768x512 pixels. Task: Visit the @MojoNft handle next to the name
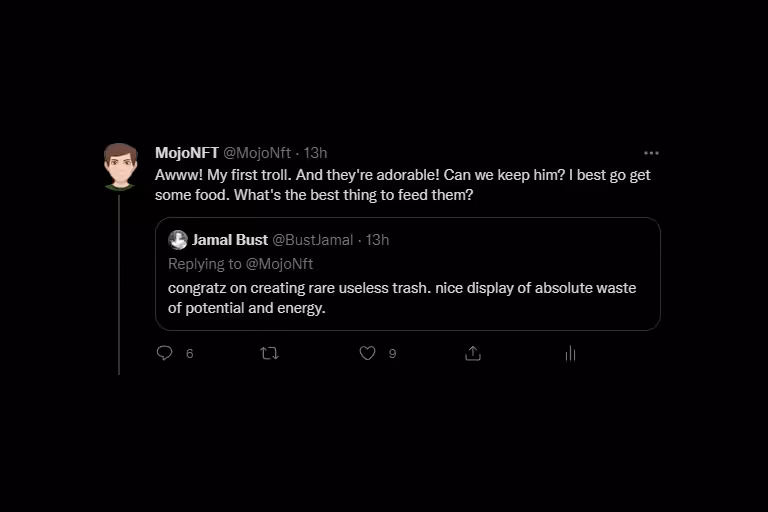click(257, 153)
